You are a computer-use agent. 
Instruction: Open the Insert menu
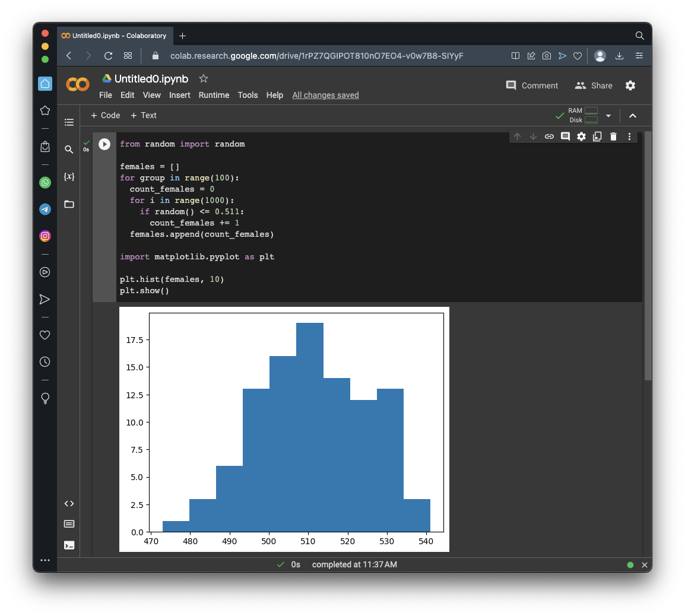coord(179,95)
